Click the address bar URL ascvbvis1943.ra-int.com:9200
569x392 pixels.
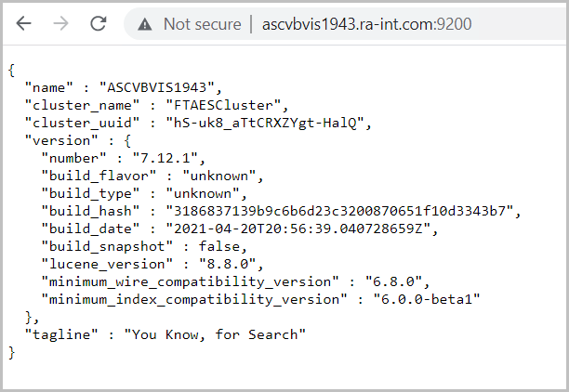[x=366, y=24]
